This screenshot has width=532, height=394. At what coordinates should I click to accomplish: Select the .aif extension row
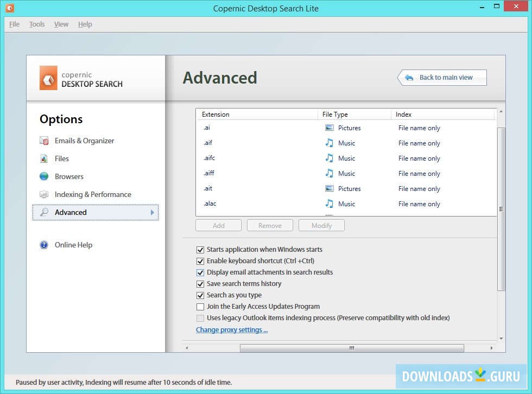[x=346, y=143]
